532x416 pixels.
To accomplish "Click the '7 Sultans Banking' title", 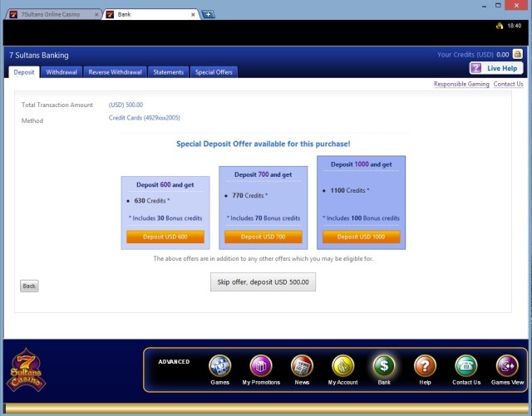I will pyautogui.click(x=39, y=56).
